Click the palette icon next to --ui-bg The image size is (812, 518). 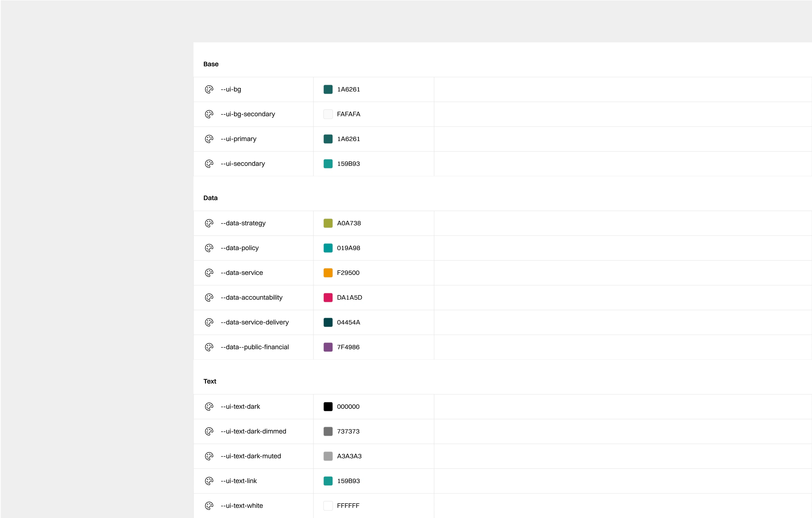(x=209, y=89)
